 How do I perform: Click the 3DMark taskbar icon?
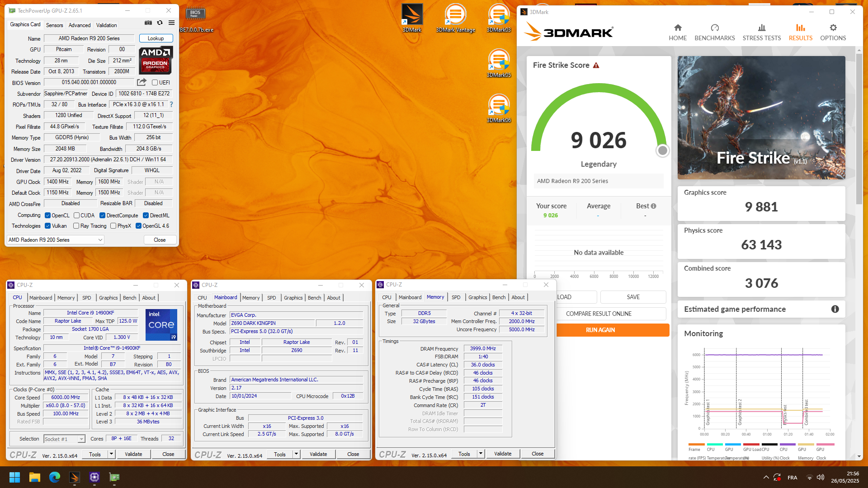point(75,477)
